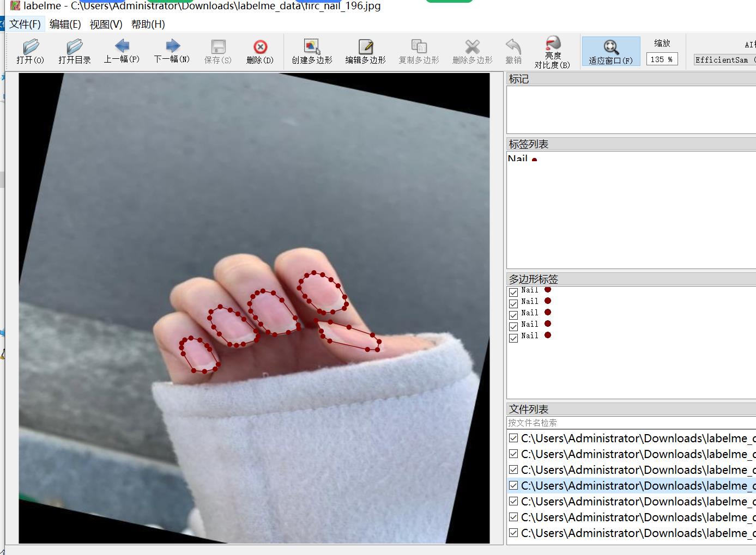Click the Delete file (删除) icon
The image size is (756, 555).
[x=260, y=52]
